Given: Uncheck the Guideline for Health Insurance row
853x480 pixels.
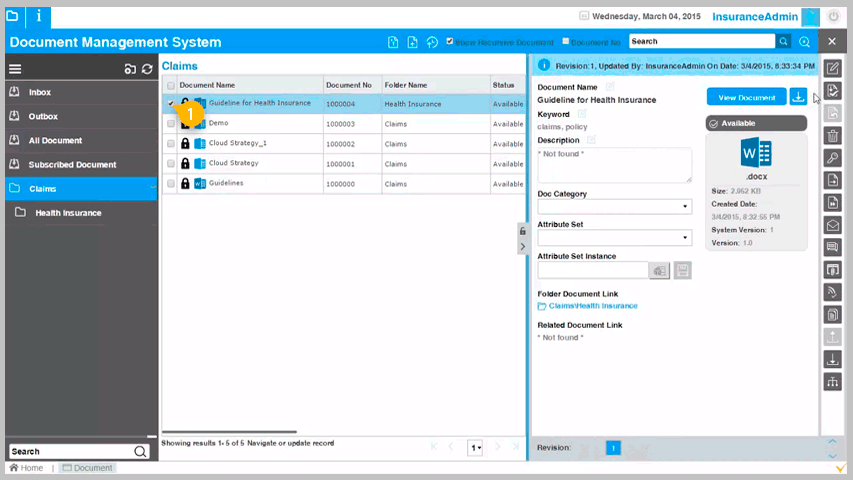Looking at the screenshot, I should coord(171,103).
